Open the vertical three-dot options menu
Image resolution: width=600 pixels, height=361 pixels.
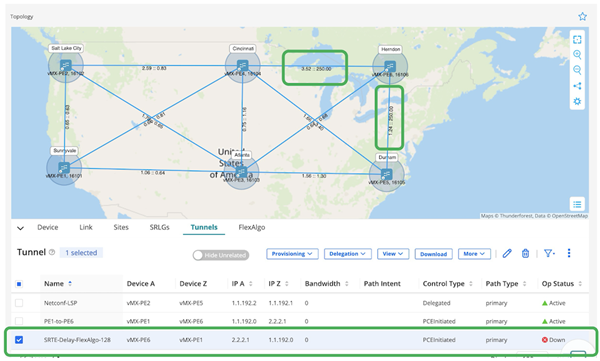pos(569,253)
